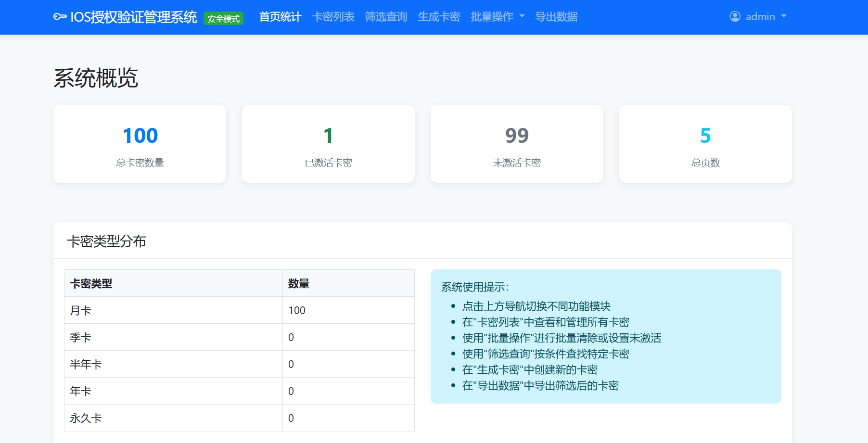The width and height of the screenshot is (868, 443).
Task: Select the 月卡 row in the type table
Action: pos(173,310)
